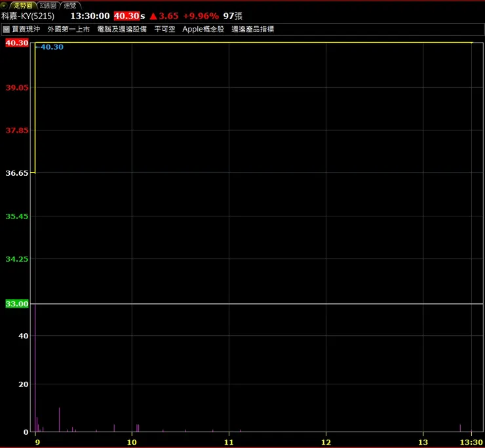Click the 13:30 closing time axis label
The height and width of the screenshot is (448, 485).
[x=471, y=442]
